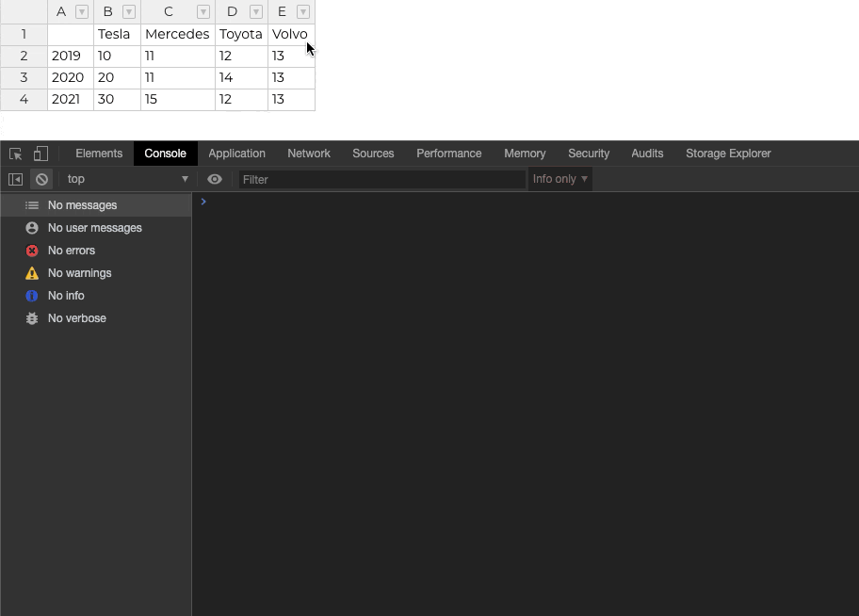Select row header 2
859x616 pixels.
click(x=24, y=57)
